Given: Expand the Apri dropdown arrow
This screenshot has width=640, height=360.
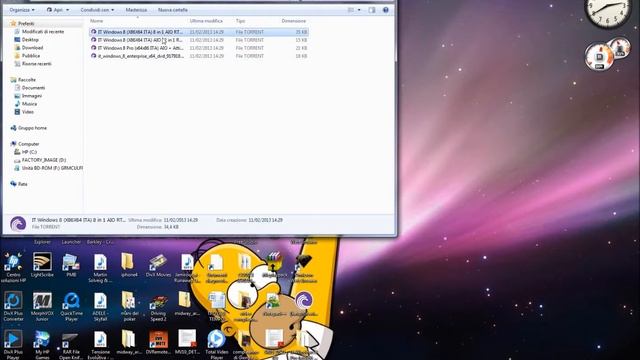Looking at the screenshot, I should [68, 10].
